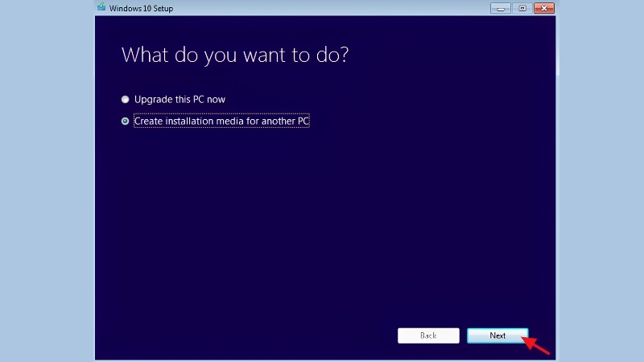The width and height of the screenshot is (644, 362).
Task: Minimize the Windows 10 Setup window
Action: (500, 8)
